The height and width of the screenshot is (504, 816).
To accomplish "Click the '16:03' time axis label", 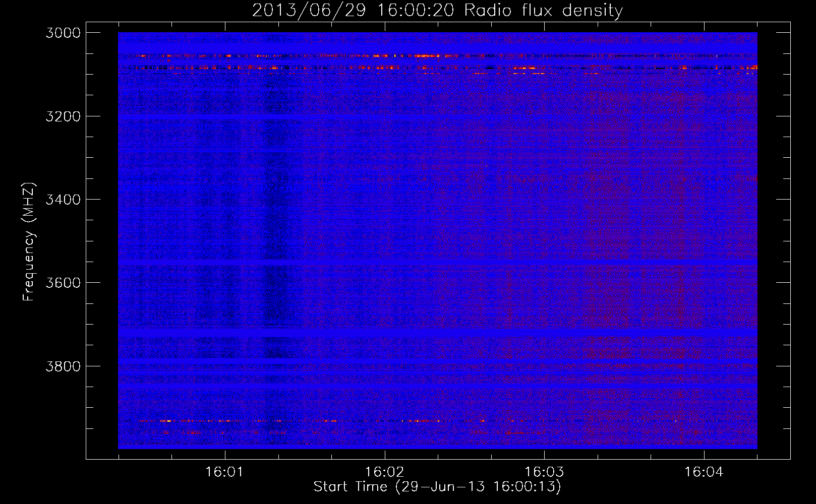I will tap(544, 472).
